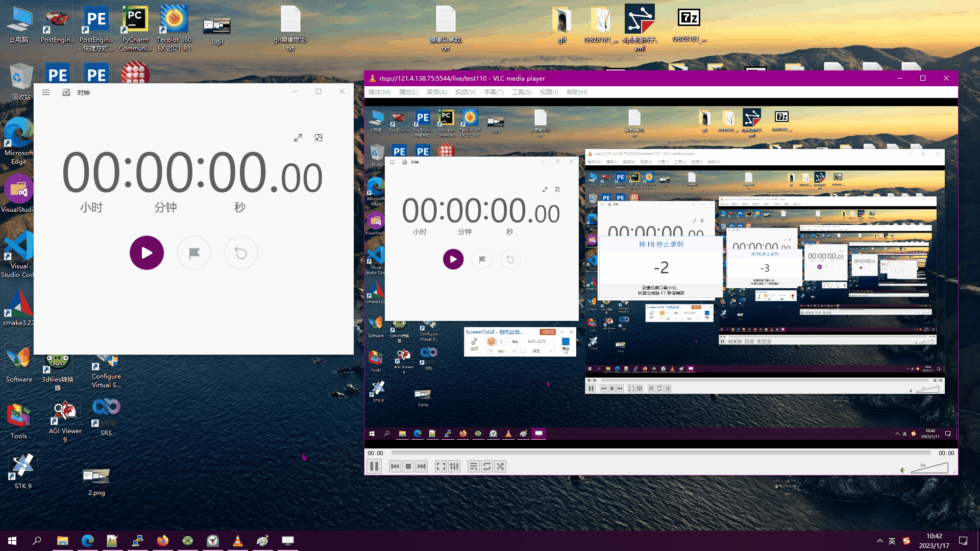
Task: Mute the VLC speaker icon
Action: pyautogui.click(x=902, y=470)
